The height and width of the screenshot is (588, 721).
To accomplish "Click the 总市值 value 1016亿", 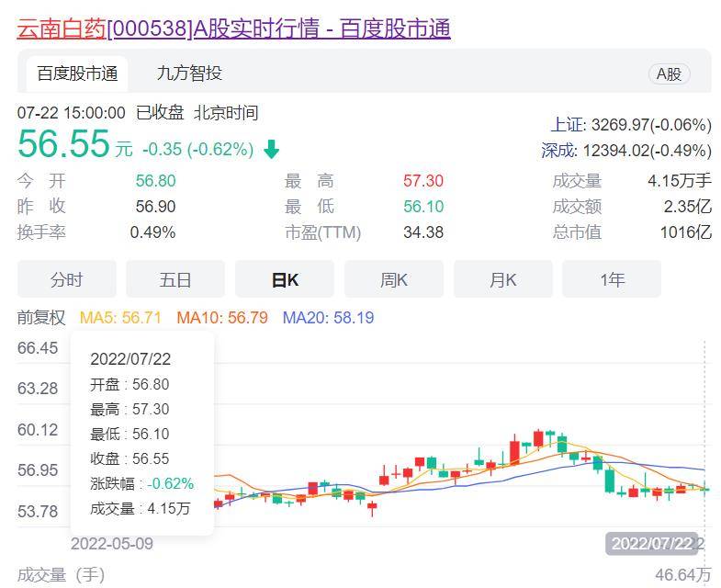I will (x=685, y=232).
